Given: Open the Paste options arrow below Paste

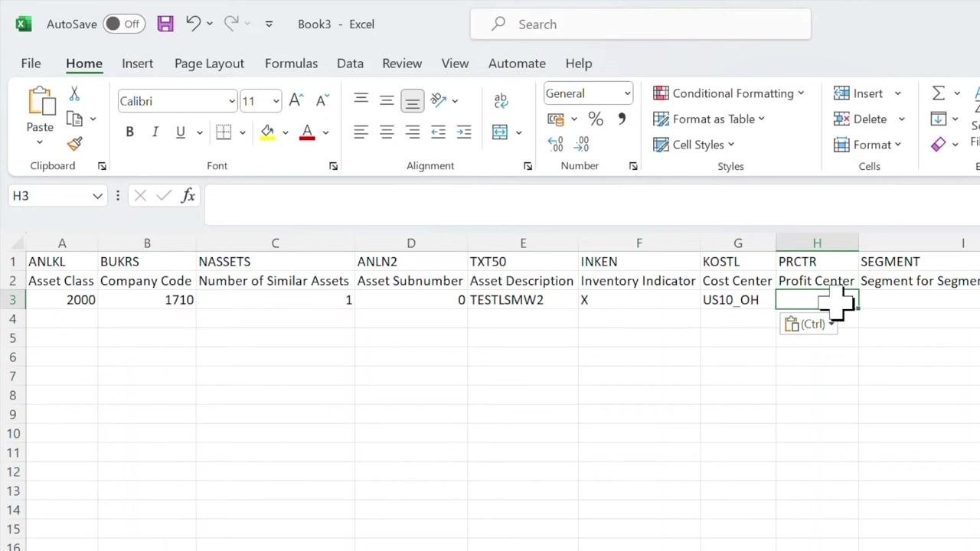Looking at the screenshot, I should tap(40, 142).
